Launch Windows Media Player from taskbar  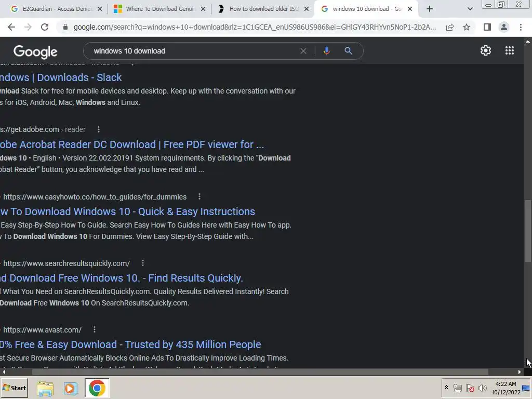[x=70, y=389]
